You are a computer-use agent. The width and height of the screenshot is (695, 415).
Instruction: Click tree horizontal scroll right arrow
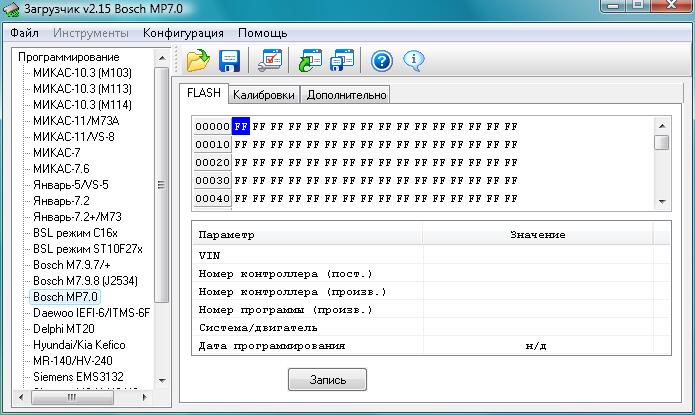[144, 397]
